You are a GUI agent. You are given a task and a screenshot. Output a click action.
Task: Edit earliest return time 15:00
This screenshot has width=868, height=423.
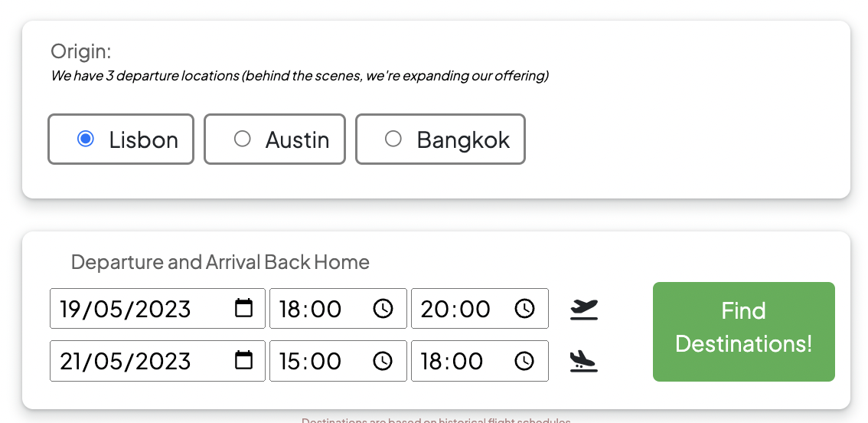pyautogui.click(x=338, y=361)
